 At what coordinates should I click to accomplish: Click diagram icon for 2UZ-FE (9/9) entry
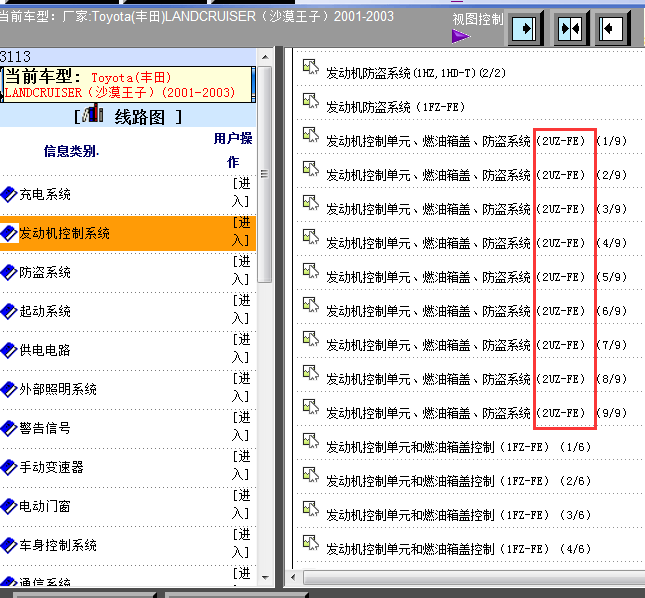tap(311, 407)
